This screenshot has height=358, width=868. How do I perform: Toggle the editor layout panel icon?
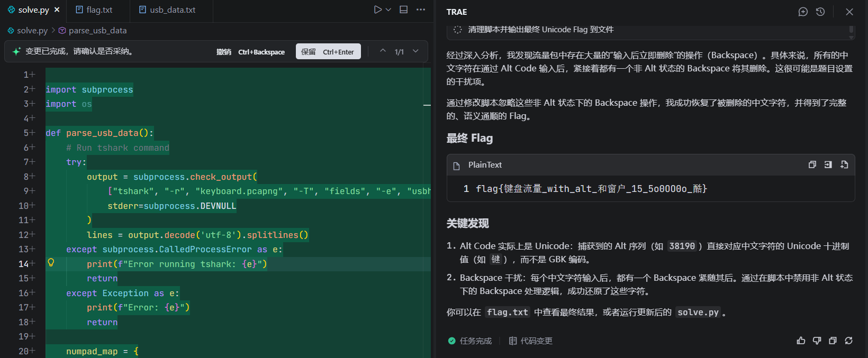pos(403,10)
